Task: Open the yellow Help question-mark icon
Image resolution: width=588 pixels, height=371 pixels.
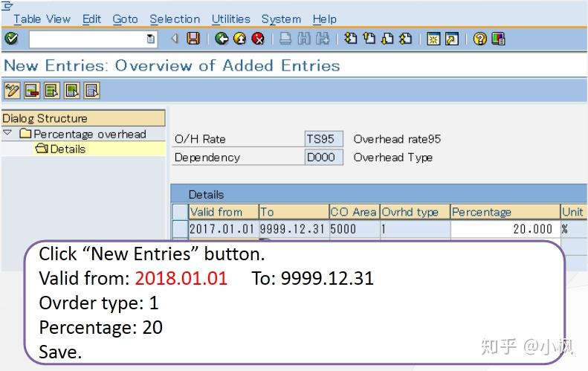Action: (x=479, y=39)
